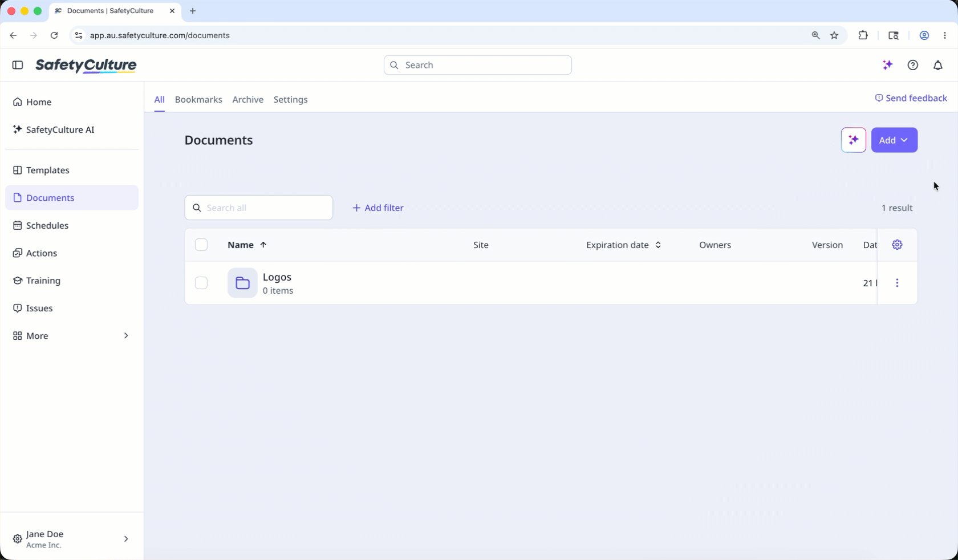
Task: Collapse the sidebar with the panel toggle icon
Action: click(x=18, y=65)
